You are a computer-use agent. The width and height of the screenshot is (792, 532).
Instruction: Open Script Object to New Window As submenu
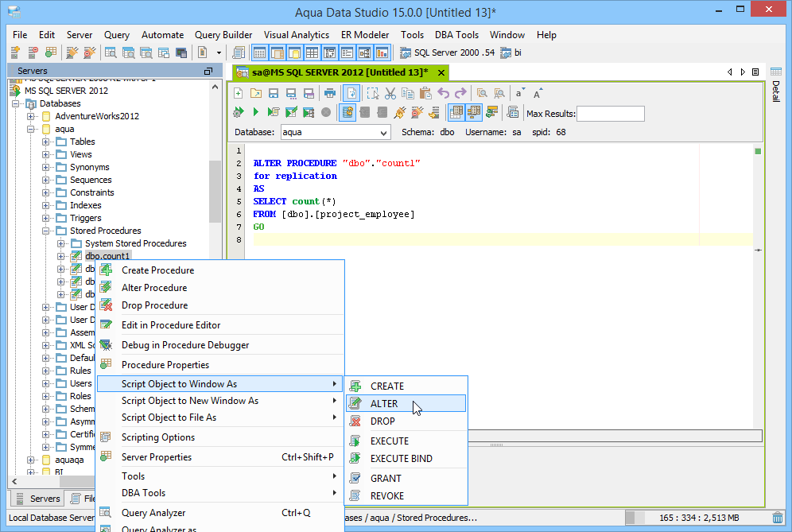(x=220, y=401)
